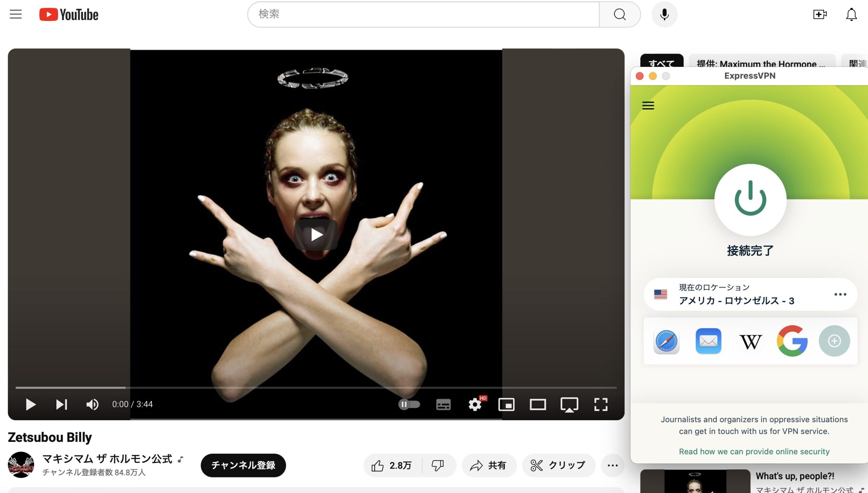Open ExpressVPN hamburger menu

click(648, 105)
